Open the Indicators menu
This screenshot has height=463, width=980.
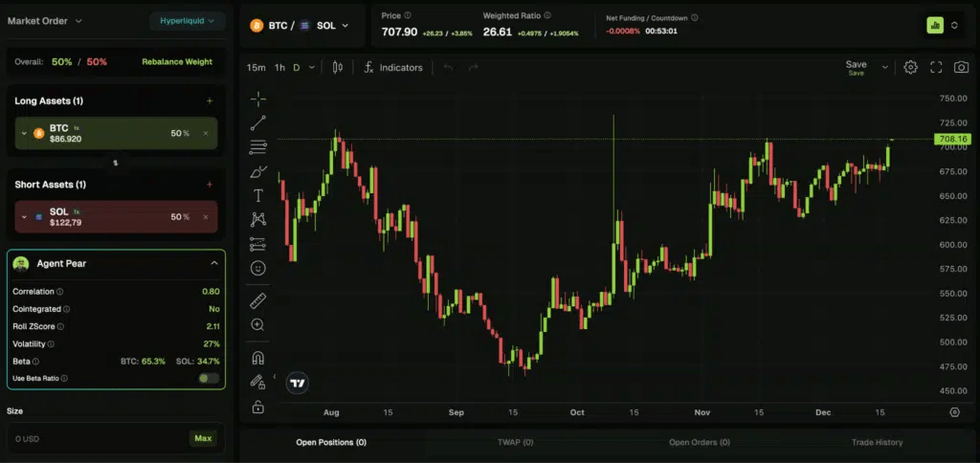coord(393,68)
